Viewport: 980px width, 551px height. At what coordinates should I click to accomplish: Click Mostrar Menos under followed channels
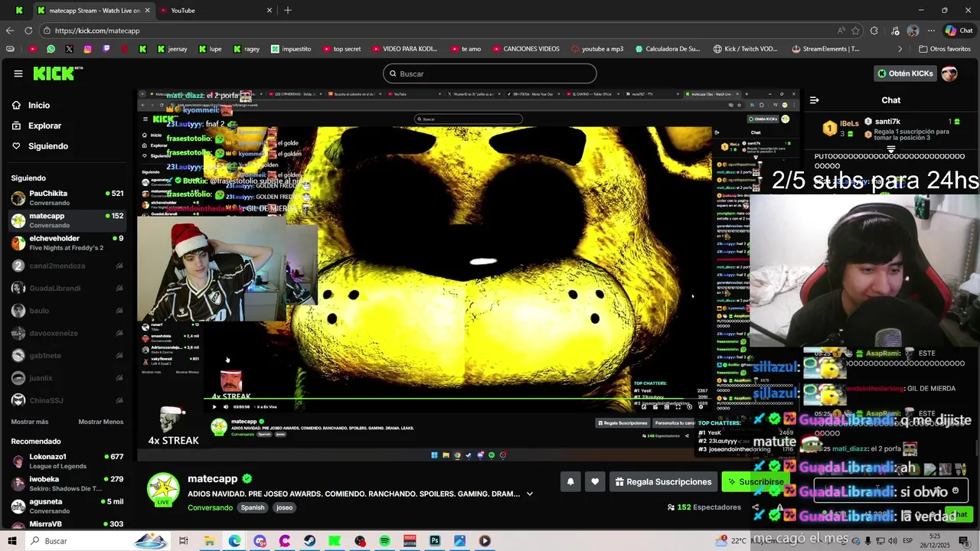coord(101,422)
